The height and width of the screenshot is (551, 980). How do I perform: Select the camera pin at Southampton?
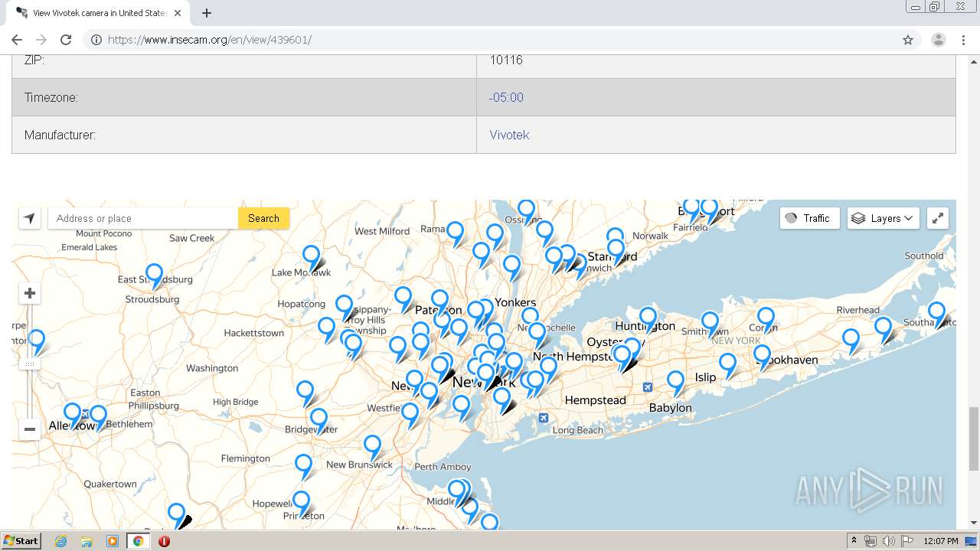click(936, 312)
